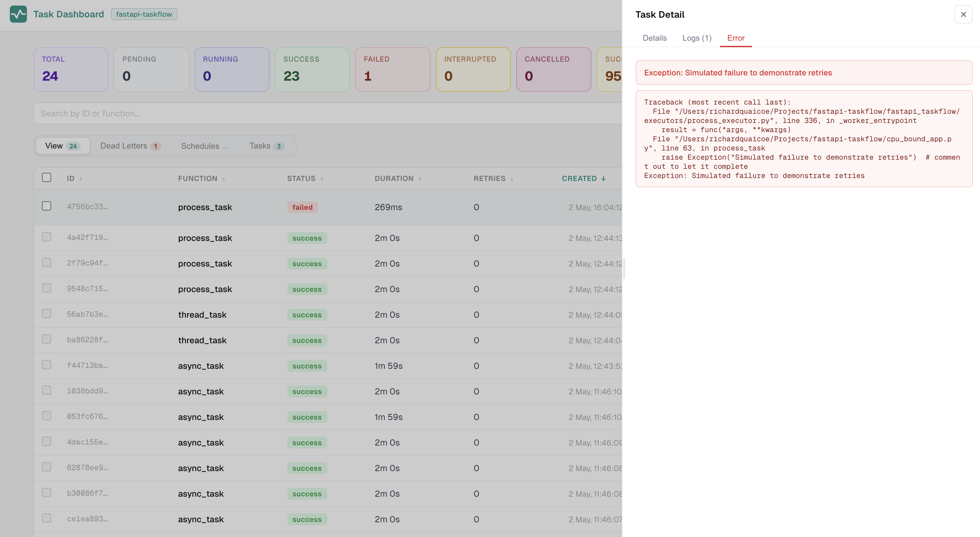Check the box for task 2f79c94f
Image resolution: width=980 pixels, height=537 pixels.
pos(47,262)
